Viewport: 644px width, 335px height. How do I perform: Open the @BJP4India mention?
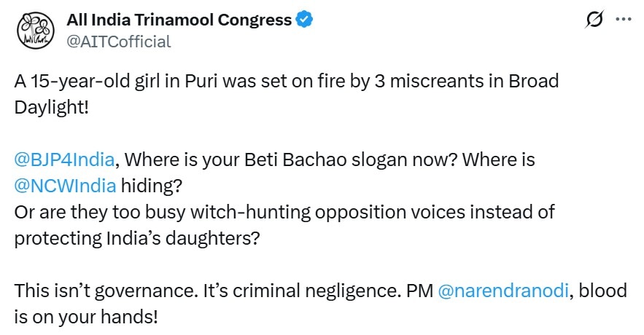(64, 159)
